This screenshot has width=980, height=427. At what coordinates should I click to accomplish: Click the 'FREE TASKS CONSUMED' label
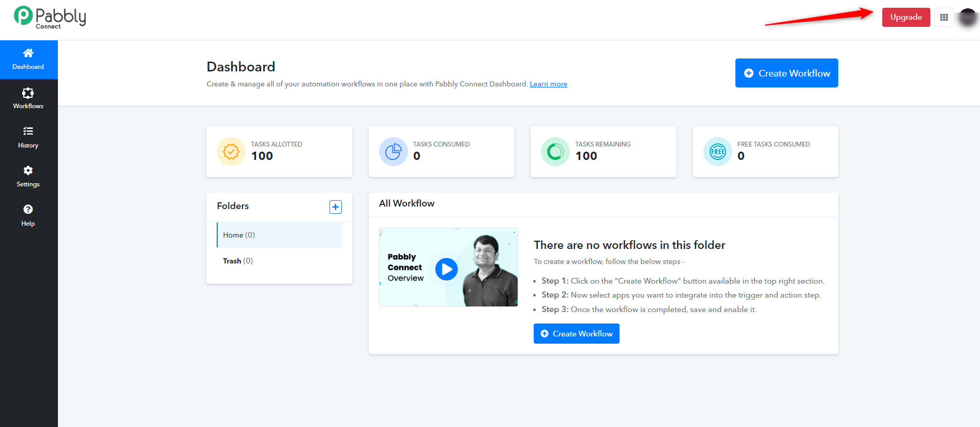774,144
